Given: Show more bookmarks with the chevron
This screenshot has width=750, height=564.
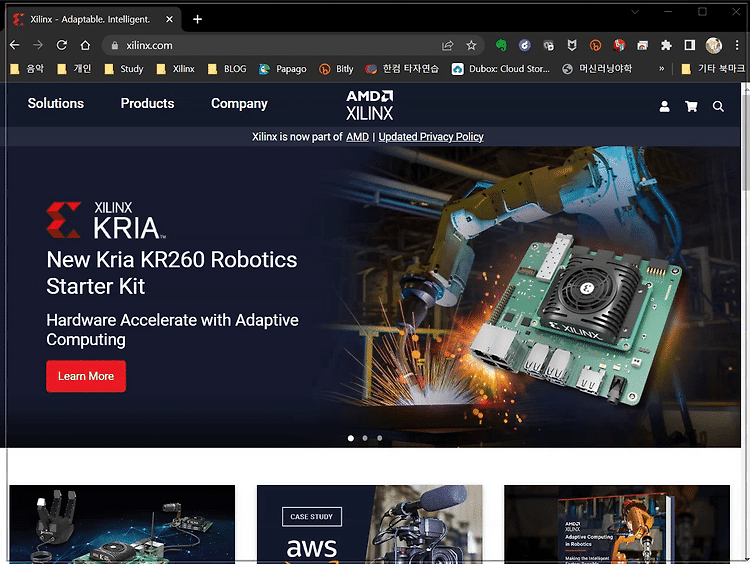Looking at the screenshot, I should pos(662,69).
